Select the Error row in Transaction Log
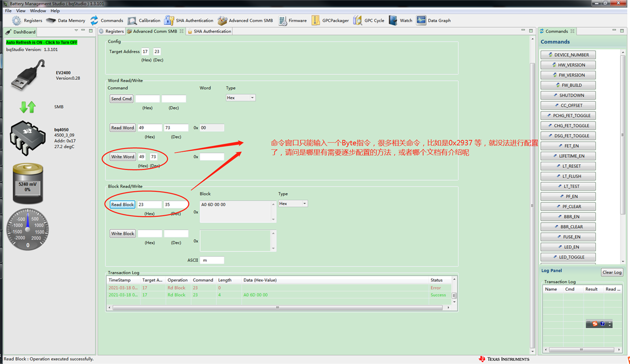 (279, 288)
